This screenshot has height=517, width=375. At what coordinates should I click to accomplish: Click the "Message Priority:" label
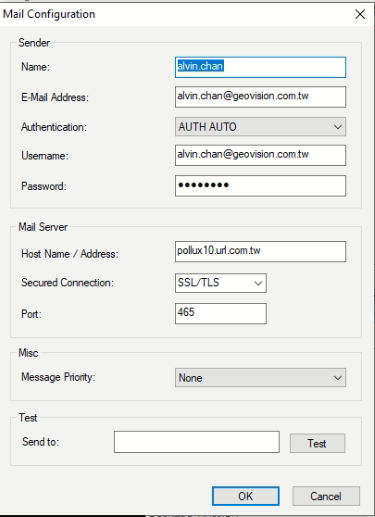58,377
